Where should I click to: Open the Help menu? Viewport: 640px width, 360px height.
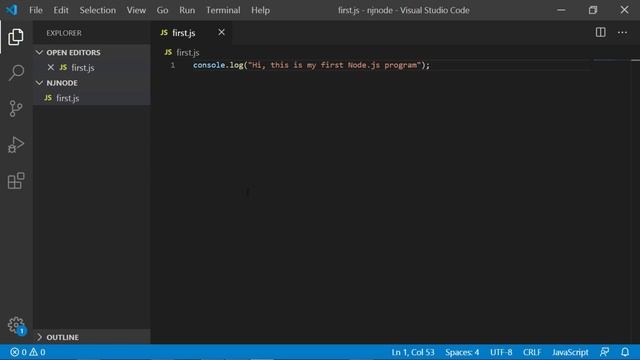260,10
